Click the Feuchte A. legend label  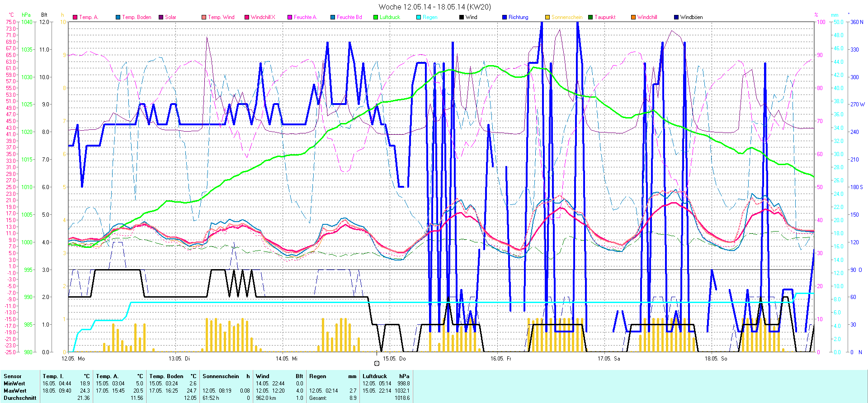point(305,17)
